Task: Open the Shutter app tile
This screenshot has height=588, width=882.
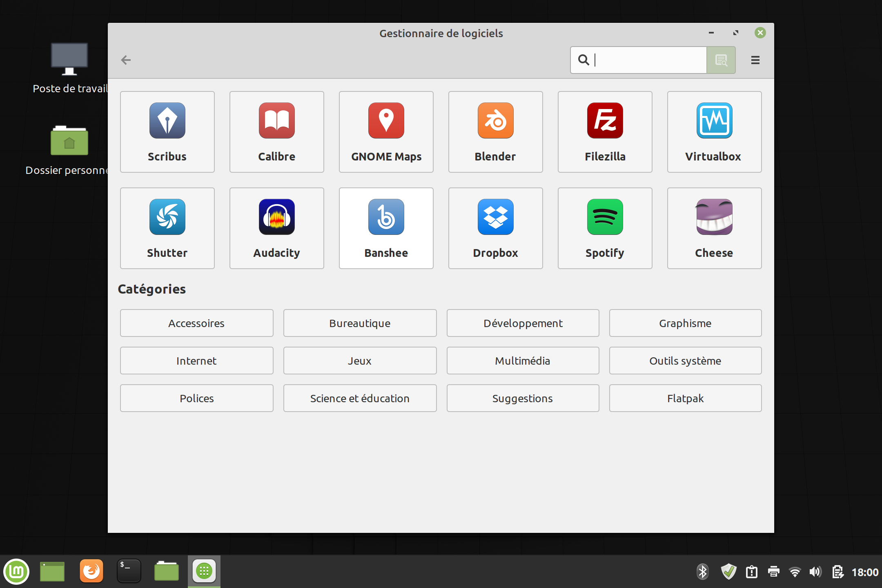Action: pos(167,228)
